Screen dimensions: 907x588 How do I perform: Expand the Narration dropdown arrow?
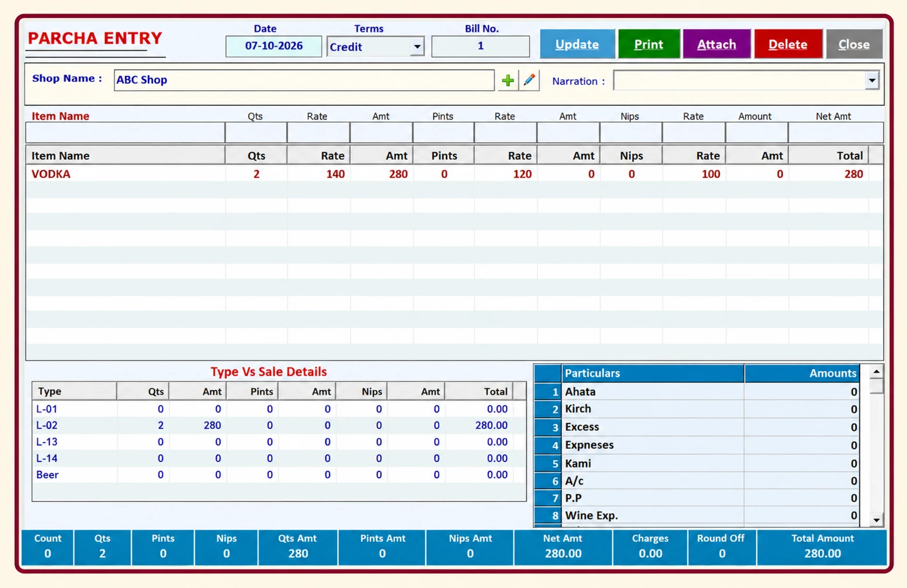point(871,81)
